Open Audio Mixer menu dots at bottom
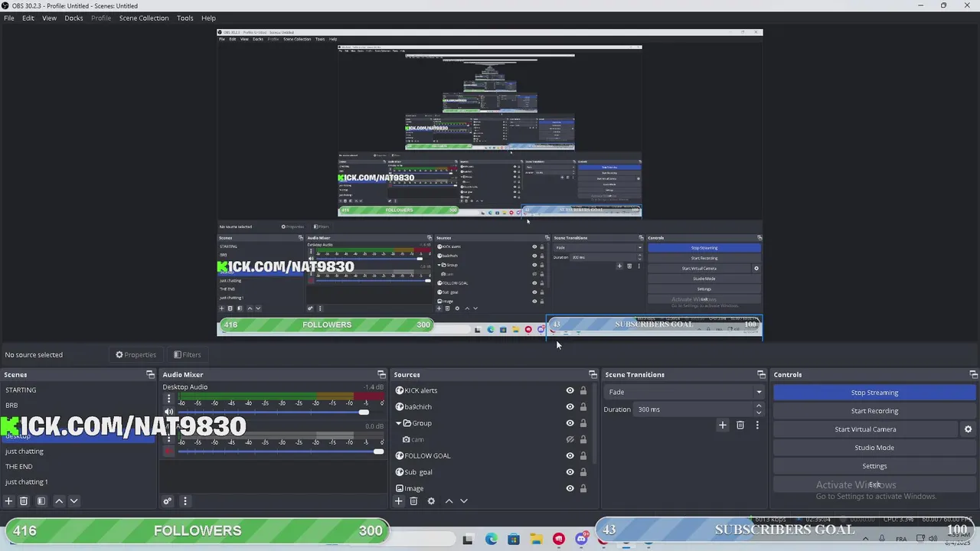Image resolution: width=980 pixels, height=551 pixels. pos(185,501)
